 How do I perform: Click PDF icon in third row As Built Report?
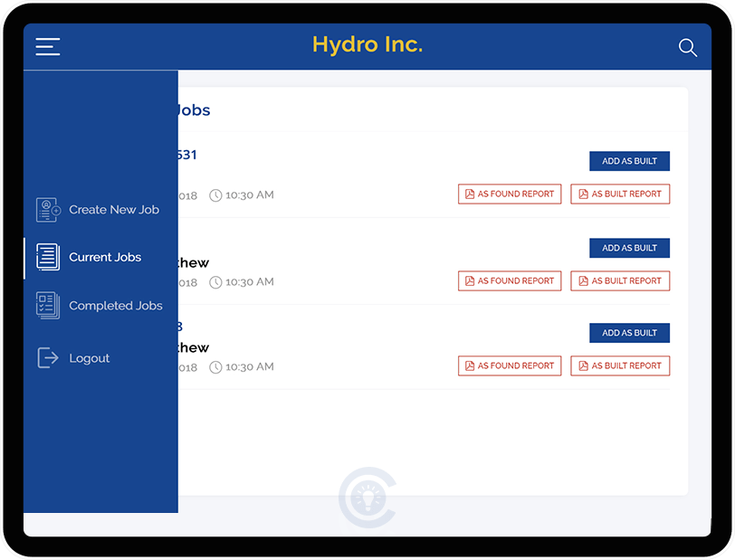coord(583,365)
